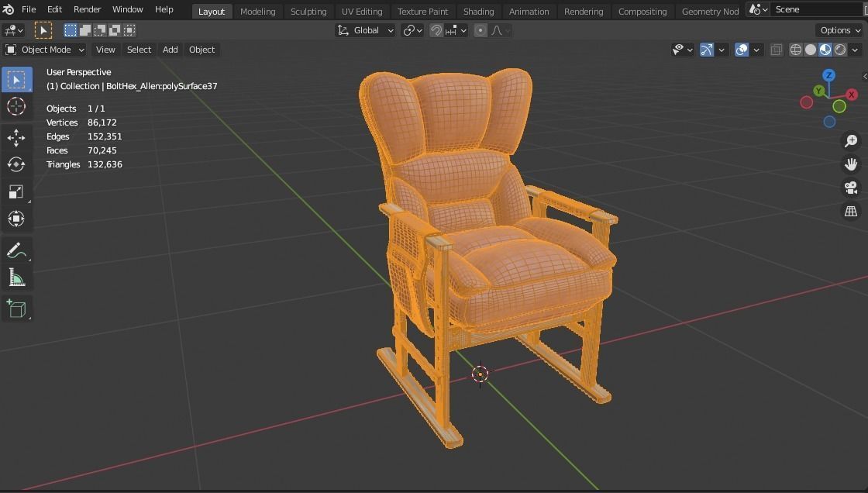Toggle snapping magnet button

click(437, 30)
